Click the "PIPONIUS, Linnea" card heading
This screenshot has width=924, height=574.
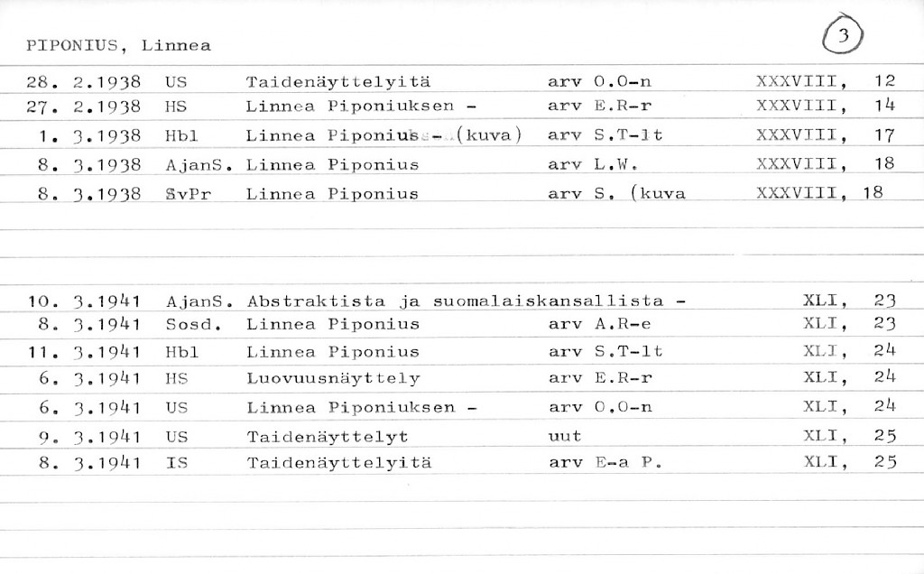pyautogui.click(x=118, y=45)
